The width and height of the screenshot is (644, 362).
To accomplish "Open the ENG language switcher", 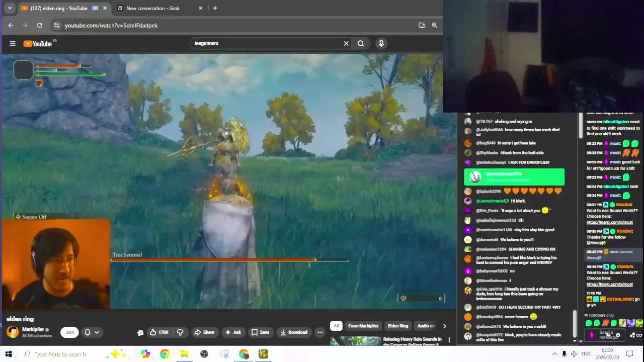I will 586,354.
